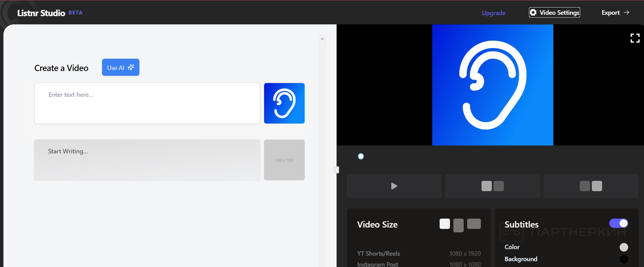
Task: Click the Upgrade link
Action: pyautogui.click(x=494, y=13)
